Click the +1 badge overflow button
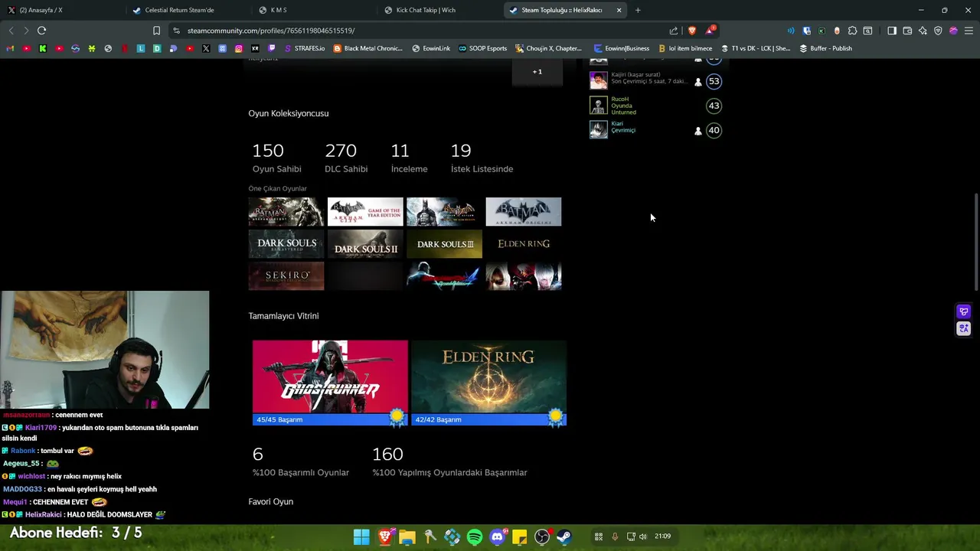Viewport: 980px width, 551px height. click(x=537, y=72)
